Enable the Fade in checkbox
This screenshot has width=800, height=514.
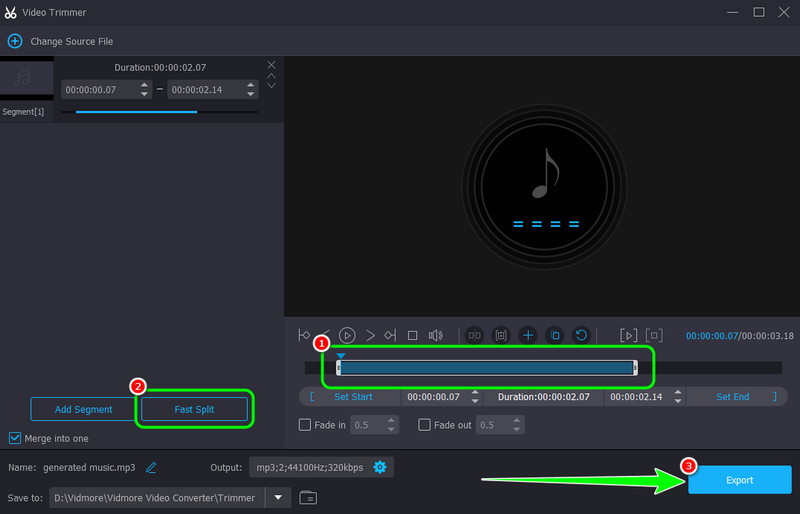point(306,425)
